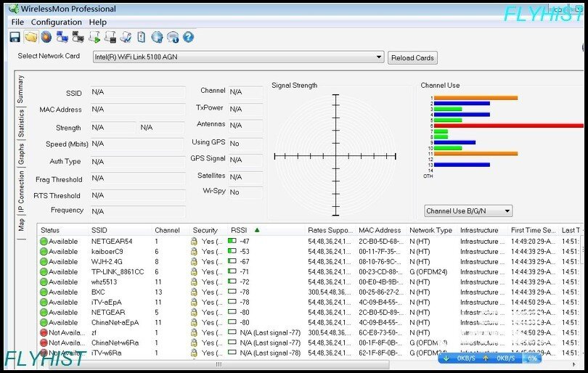The height and width of the screenshot is (373, 588).
Task: Click the globe web toolbar icon
Action: pos(157,37)
